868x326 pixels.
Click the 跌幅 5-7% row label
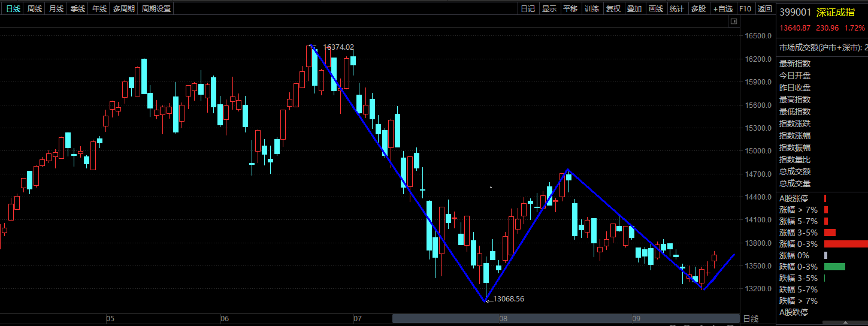799,289
